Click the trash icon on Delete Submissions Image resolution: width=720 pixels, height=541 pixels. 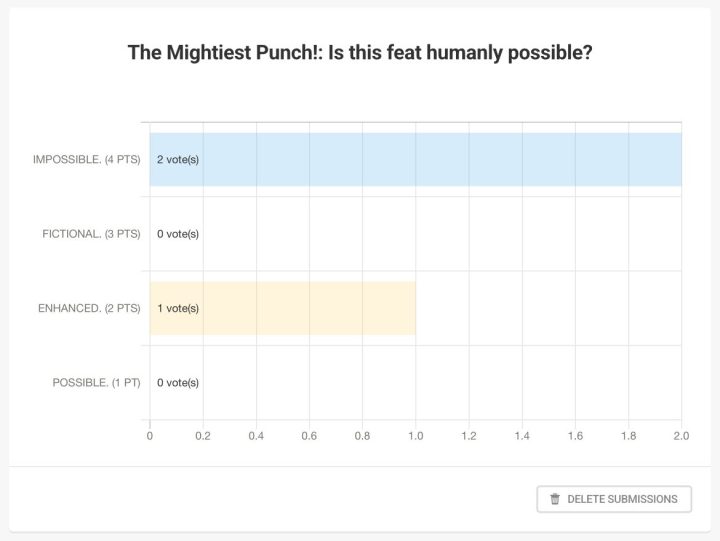pos(555,499)
